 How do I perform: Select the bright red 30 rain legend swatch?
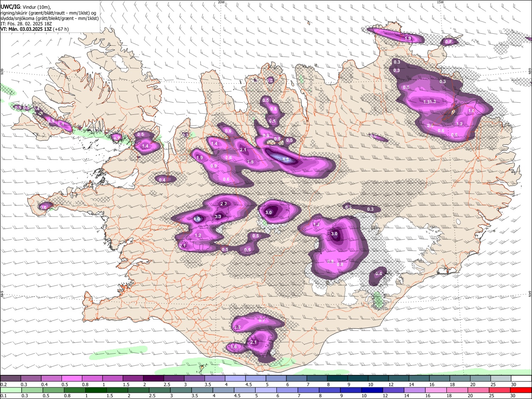[521, 390]
